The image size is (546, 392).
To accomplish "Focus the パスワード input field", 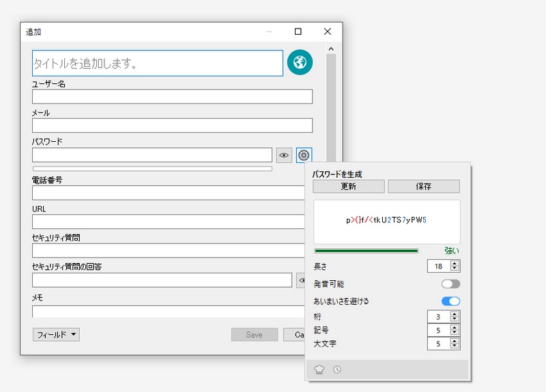I will [152, 155].
